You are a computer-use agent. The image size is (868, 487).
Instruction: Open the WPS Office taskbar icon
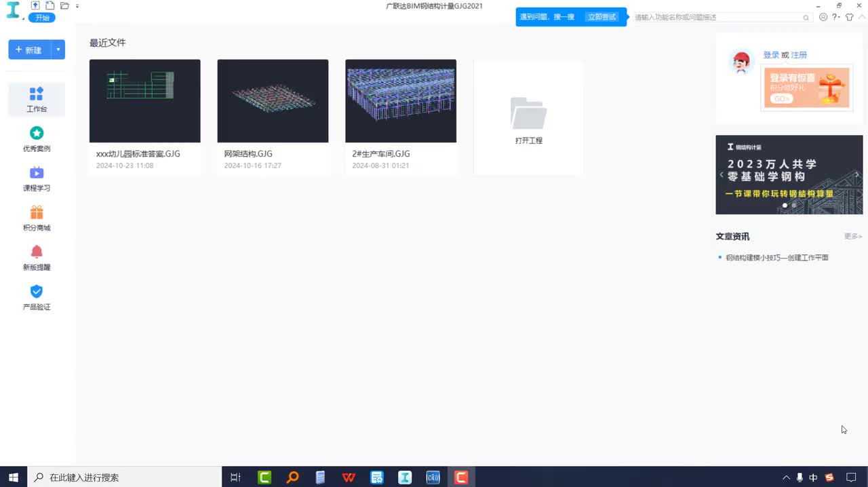pos(349,478)
